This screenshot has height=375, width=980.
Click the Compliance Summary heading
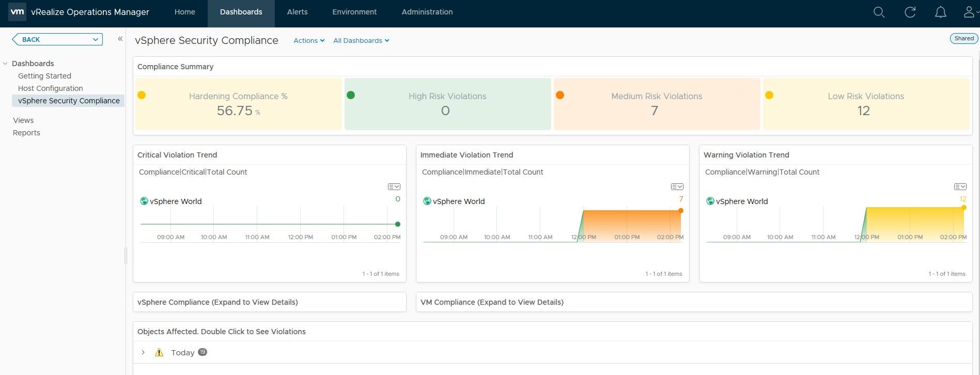[175, 67]
